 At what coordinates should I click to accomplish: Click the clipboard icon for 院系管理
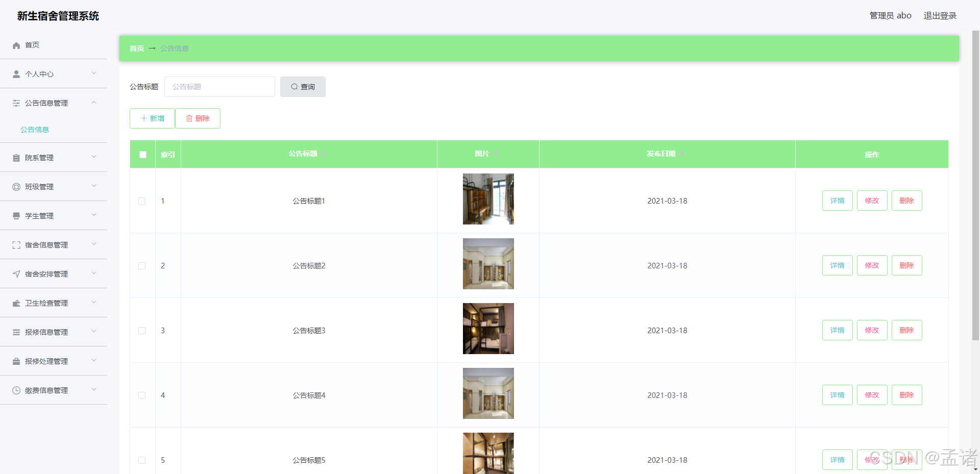click(16, 158)
